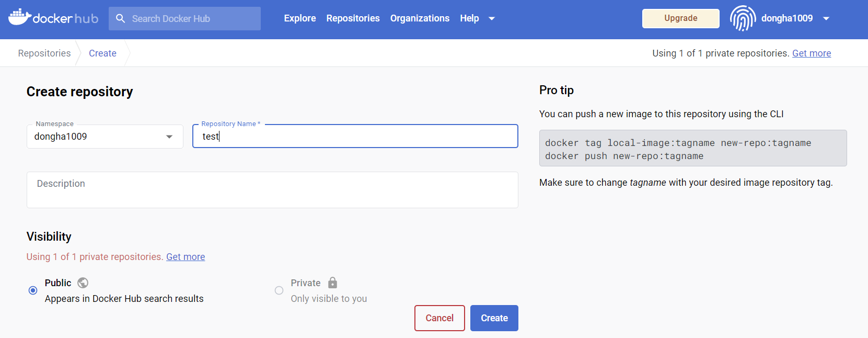The width and height of the screenshot is (868, 338).
Task: Click the lock icon beside Private
Action: (x=332, y=283)
